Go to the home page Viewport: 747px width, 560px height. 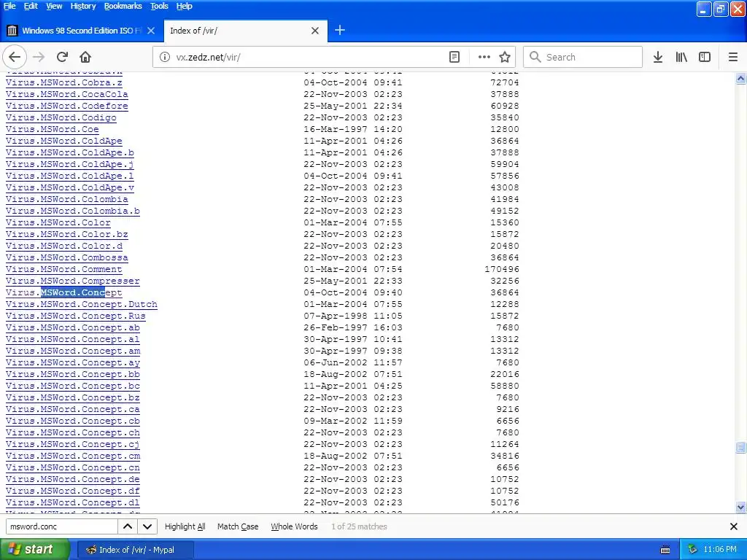[x=85, y=57]
